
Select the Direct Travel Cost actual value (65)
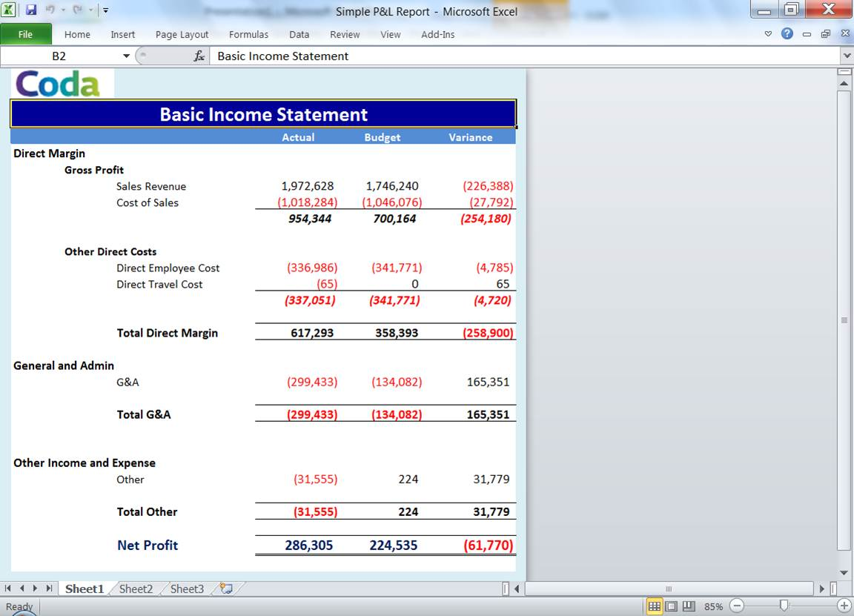pos(328,284)
